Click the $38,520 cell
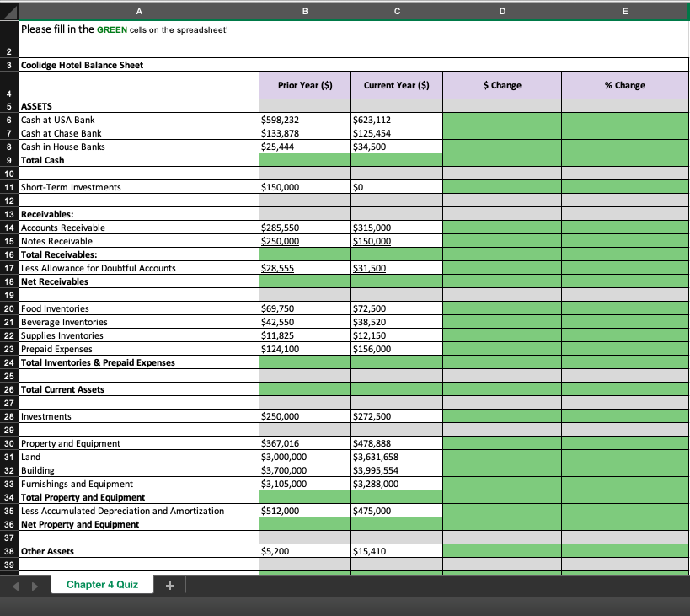This screenshot has height=616, width=690. [x=397, y=322]
